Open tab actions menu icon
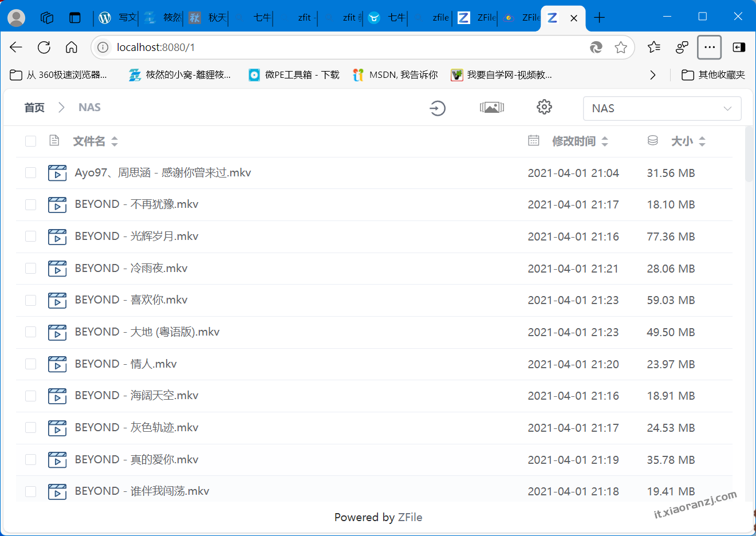 pos(75,18)
